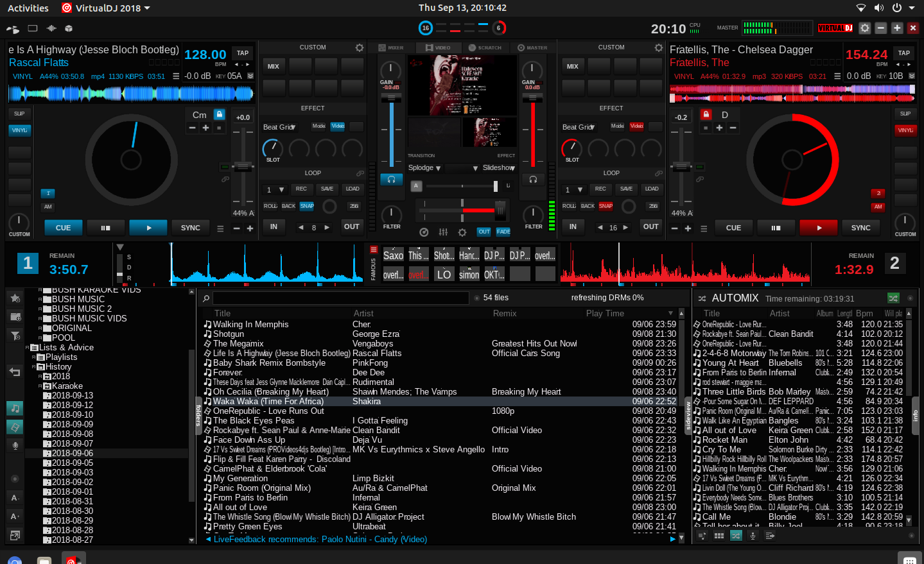
Task: Open deck 2 Beat Grid effect dropdown
Action: point(579,127)
